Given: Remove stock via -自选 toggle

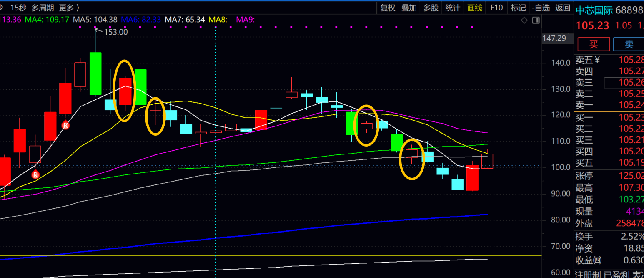Looking at the screenshot, I should point(541,8).
